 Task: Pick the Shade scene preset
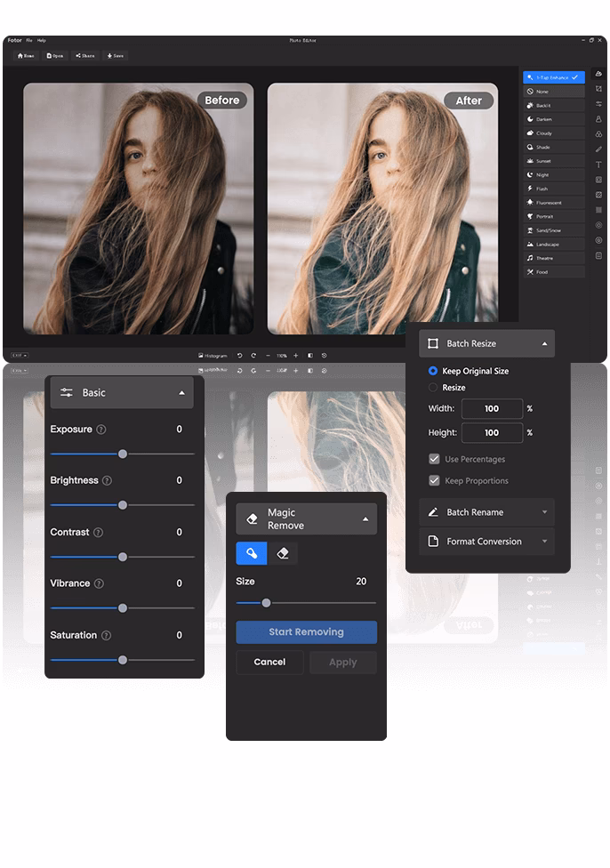[554, 147]
